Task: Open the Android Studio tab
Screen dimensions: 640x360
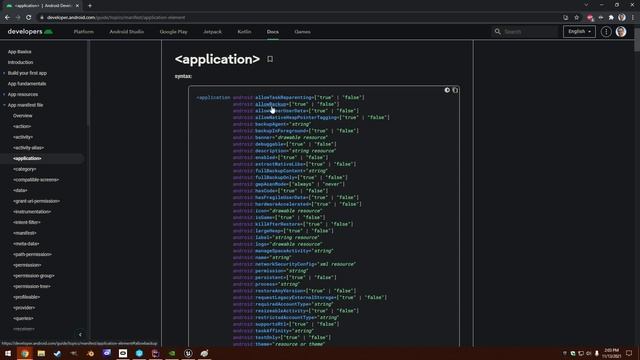Action: point(127,31)
